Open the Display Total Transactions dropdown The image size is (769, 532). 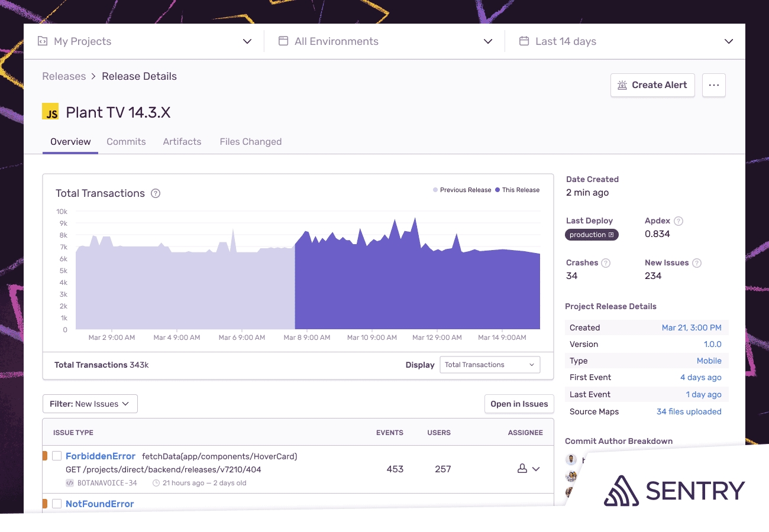point(489,365)
